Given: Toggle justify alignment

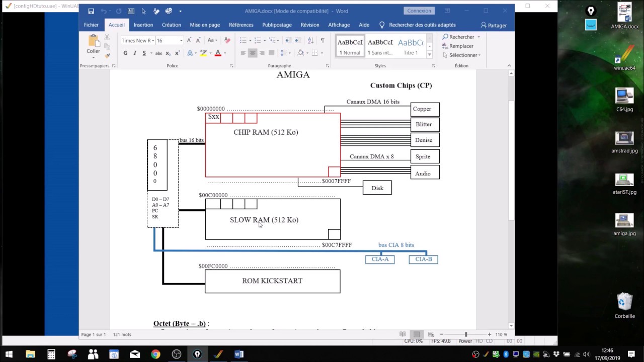Looking at the screenshot, I should click(272, 53).
